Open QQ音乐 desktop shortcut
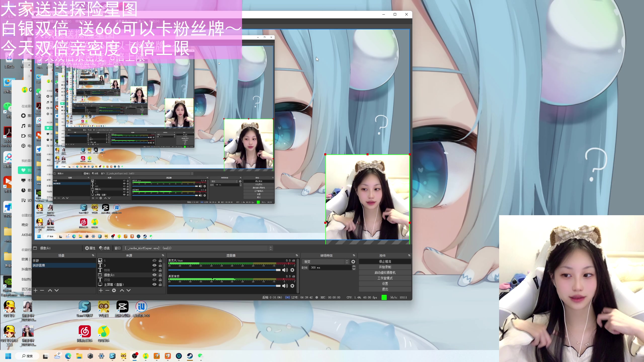The image size is (644, 362). [x=104, y=334]
